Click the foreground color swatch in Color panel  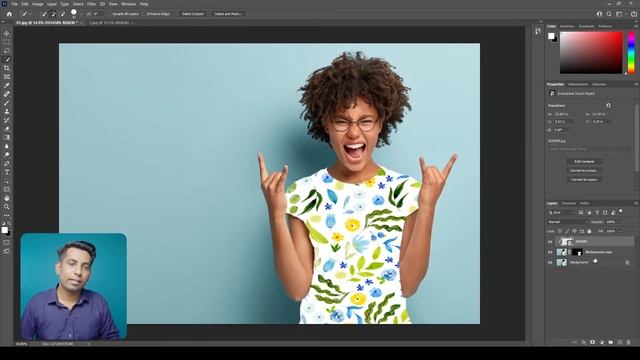coord(551,36)
